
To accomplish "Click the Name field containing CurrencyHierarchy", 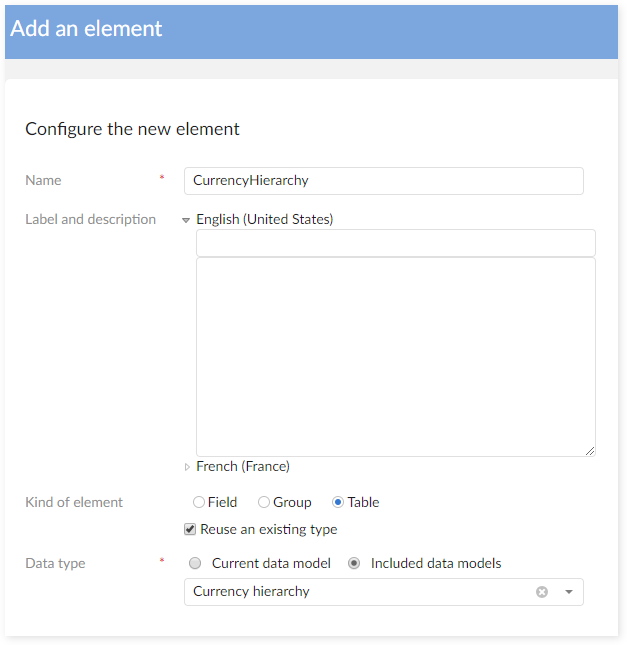I will tap(383, 181).
